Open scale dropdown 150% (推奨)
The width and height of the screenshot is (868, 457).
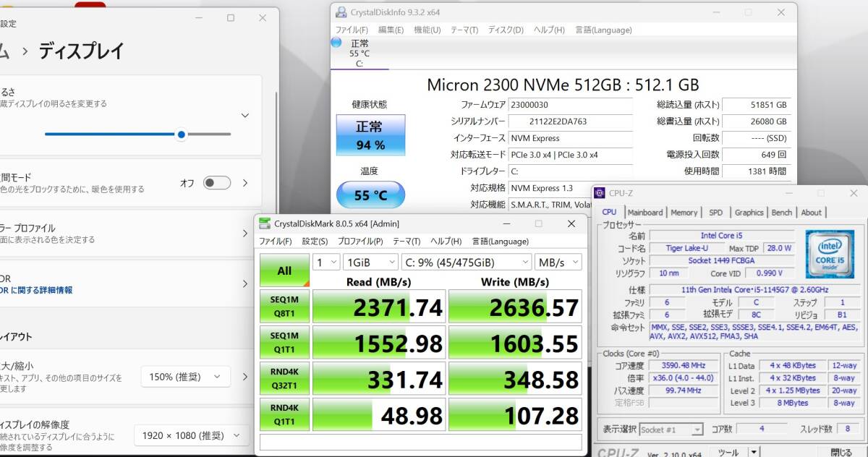[186, 377]
